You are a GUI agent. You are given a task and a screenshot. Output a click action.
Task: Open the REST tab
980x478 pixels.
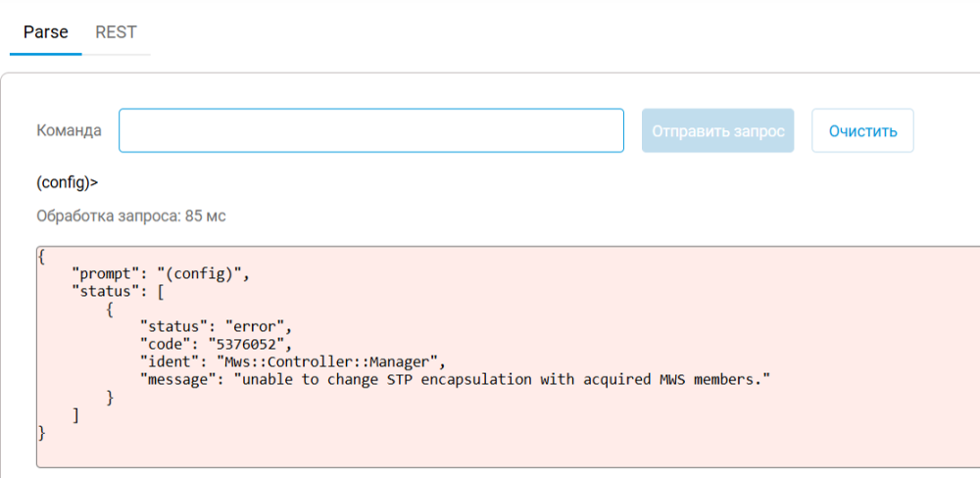(x=116, y=32)
